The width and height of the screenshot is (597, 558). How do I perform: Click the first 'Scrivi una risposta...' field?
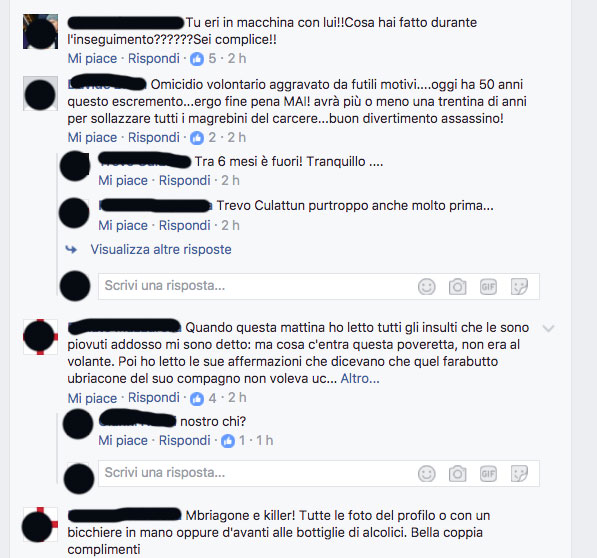[x=319, y=286]
